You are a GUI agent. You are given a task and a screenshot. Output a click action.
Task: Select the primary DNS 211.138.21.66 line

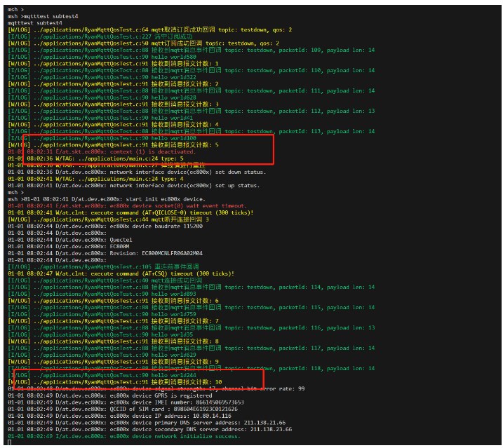tap(147, 423)
